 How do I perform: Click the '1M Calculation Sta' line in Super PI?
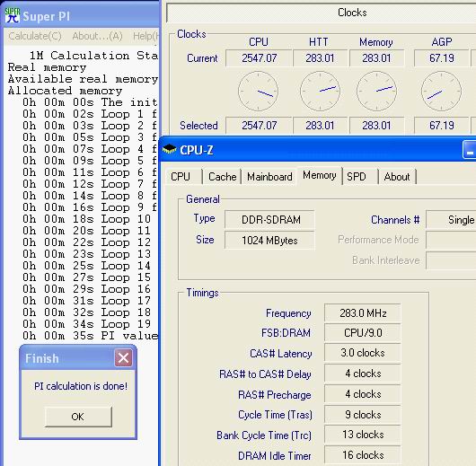93,56
